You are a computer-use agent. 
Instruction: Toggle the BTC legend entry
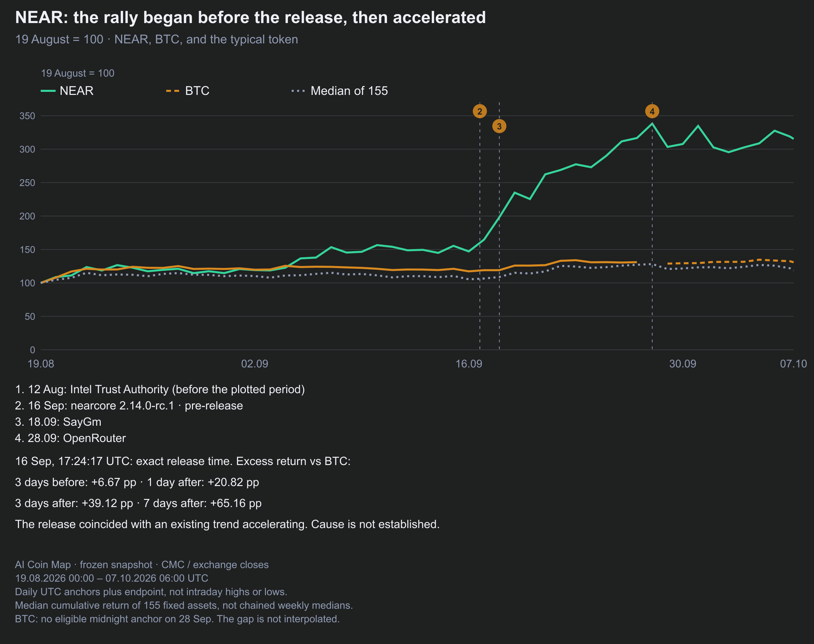(188, 91)
